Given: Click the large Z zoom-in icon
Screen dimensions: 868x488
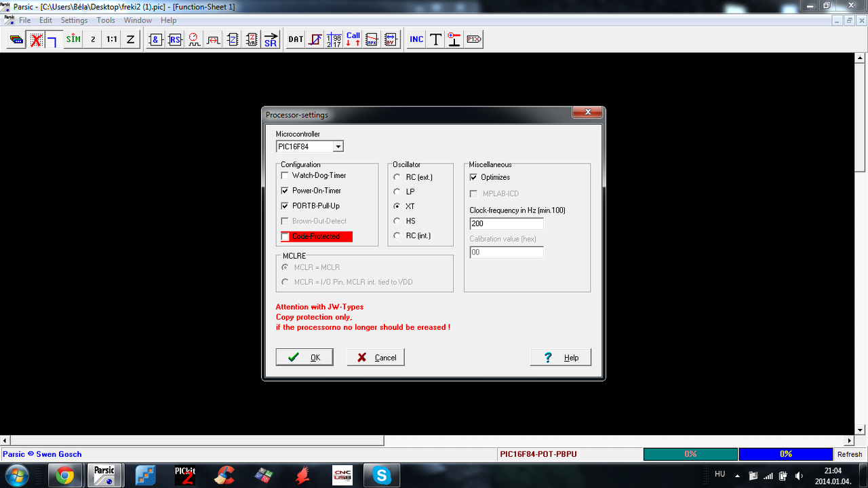Looking at the screenshot, I should [131, 39].
